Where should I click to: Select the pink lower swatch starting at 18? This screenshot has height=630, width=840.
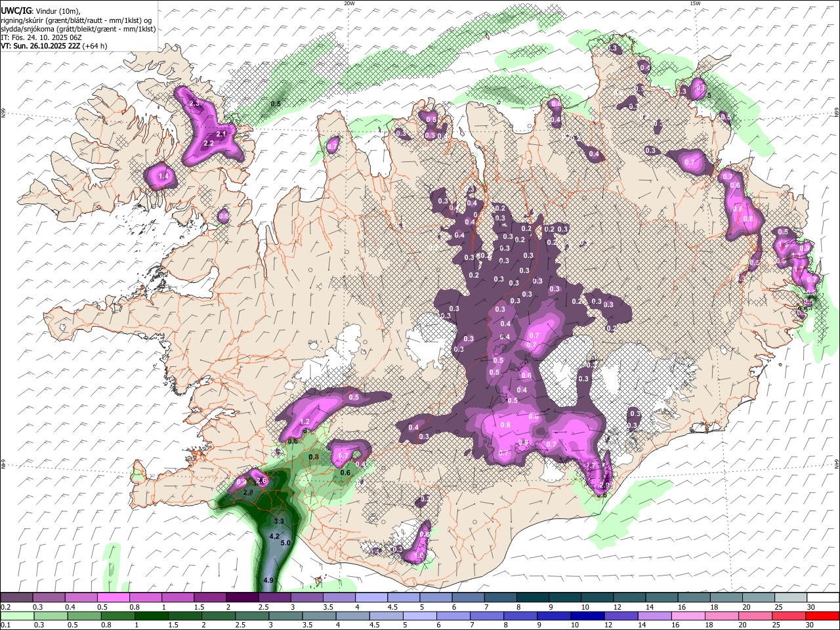pos(721,616)
